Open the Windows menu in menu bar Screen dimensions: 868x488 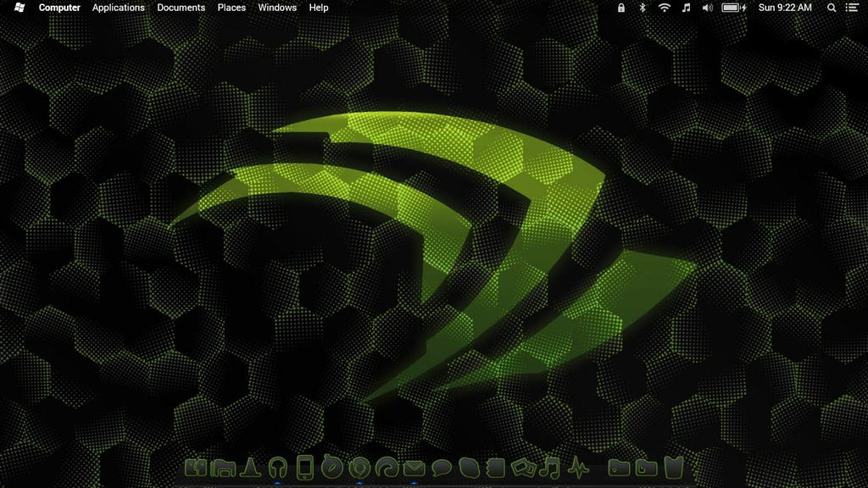[277, 8]
